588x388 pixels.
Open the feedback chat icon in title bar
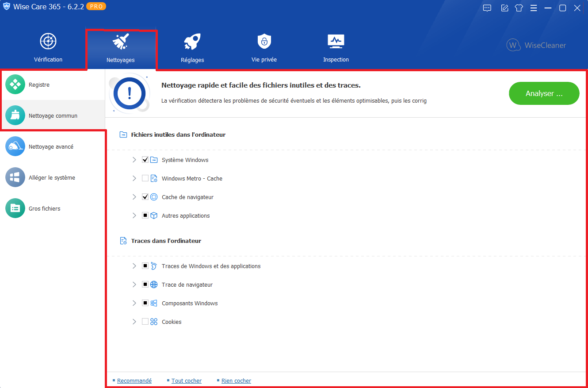(x=487, y=8)
